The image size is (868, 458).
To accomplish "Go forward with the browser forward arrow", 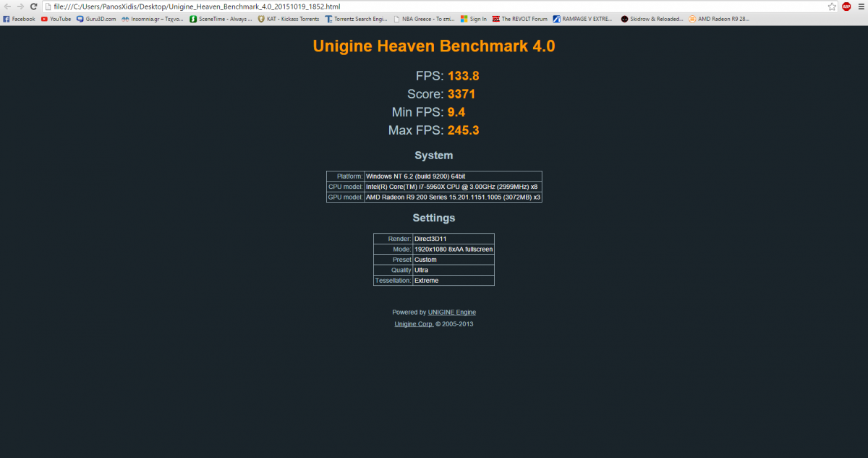I will coord(20,6).
